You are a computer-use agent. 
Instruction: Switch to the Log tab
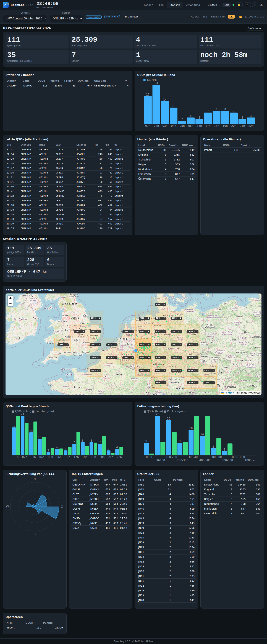point(161,5)
